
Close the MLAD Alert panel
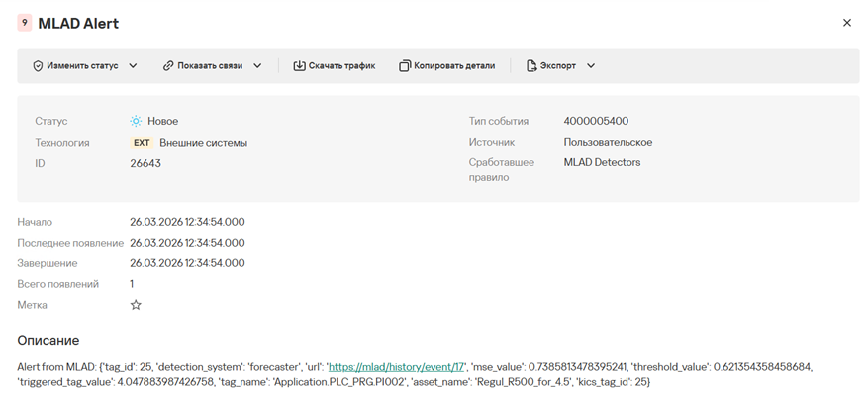pyautogui.click(x=846, y=23)
